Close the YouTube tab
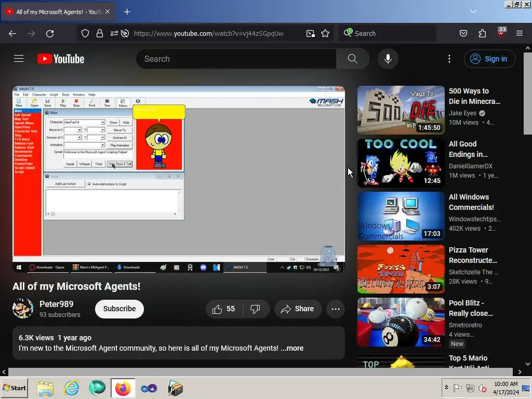532x399 pixels. [x=108, y=11]
